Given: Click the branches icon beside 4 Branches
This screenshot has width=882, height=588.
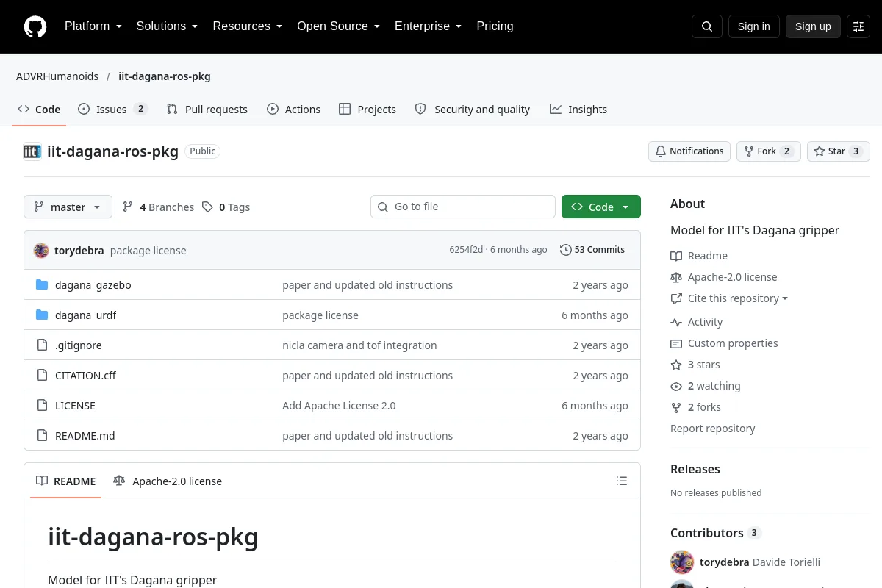Looking at the screenshot, I should click(128, 207).
